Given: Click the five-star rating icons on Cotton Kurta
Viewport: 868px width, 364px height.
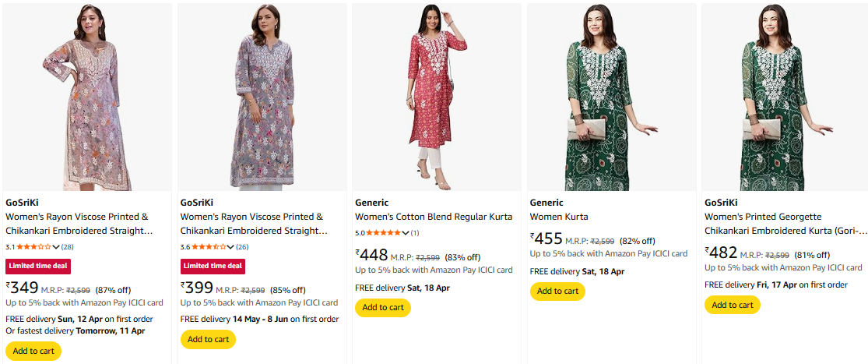Looking at the screenshot, I should tap(383, 233).
